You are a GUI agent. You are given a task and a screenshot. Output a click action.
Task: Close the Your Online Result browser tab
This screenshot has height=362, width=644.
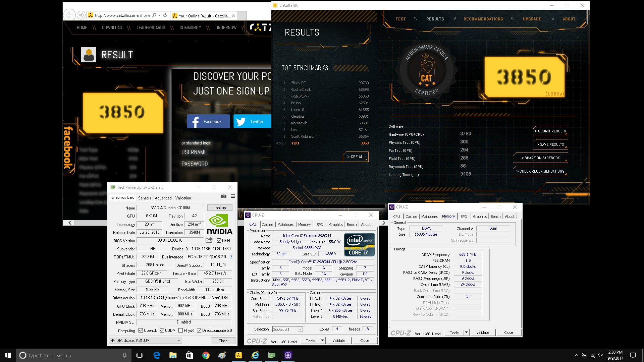click(x=233, y=16)
